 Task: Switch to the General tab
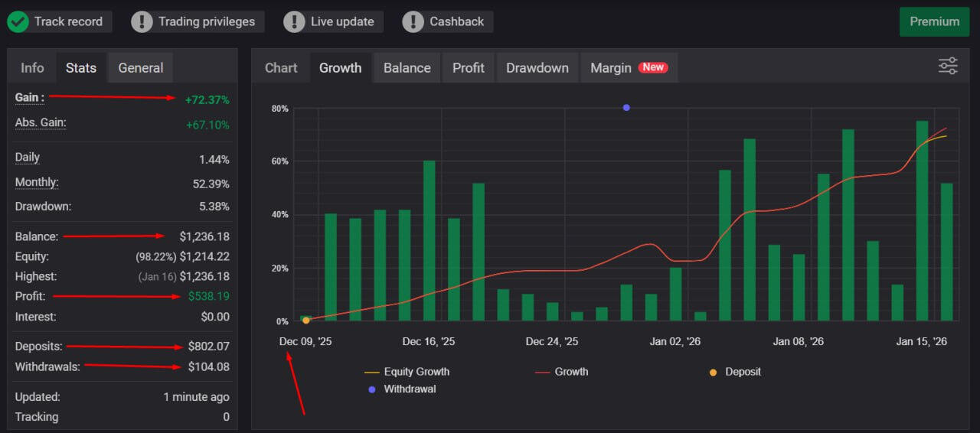pos(141,68)
